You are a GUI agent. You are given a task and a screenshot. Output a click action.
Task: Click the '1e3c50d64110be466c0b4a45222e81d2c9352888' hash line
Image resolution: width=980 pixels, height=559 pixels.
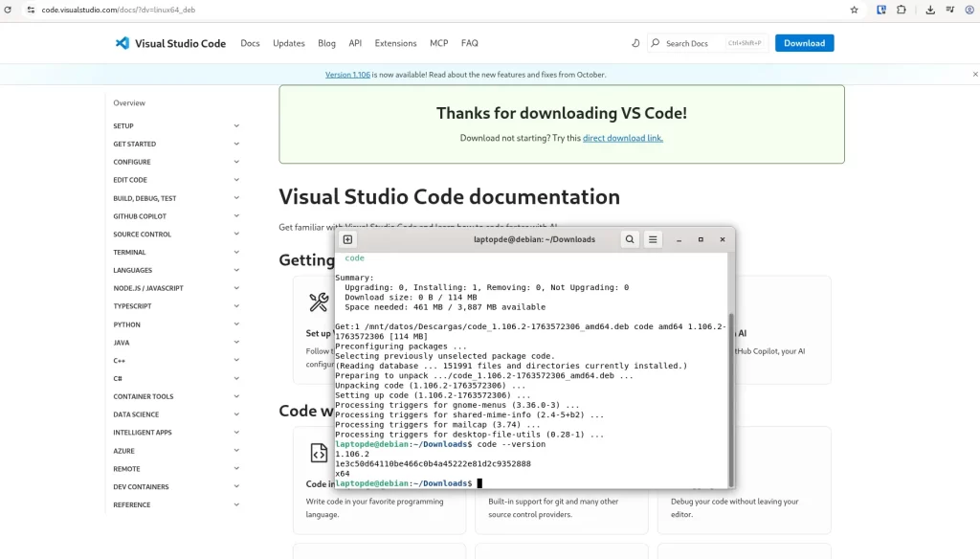pos(433,464)
